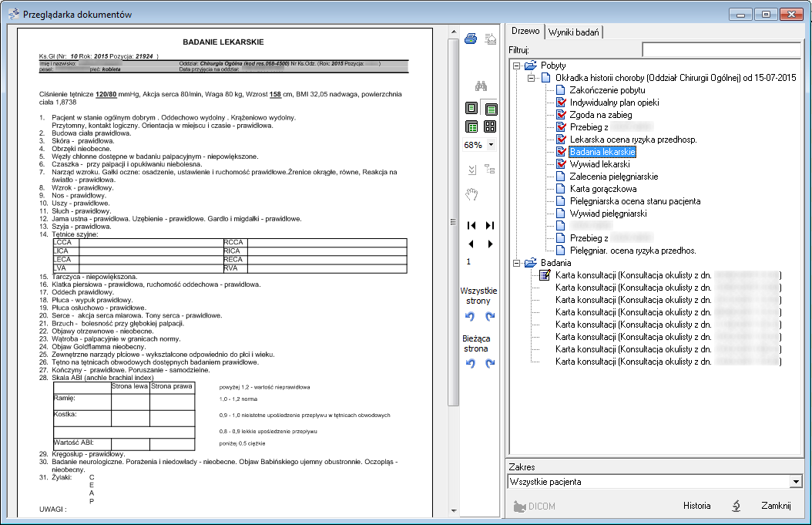Rotate all pages counterclockwise
This screenshot has height=525, width=812.
coord(470,316)
